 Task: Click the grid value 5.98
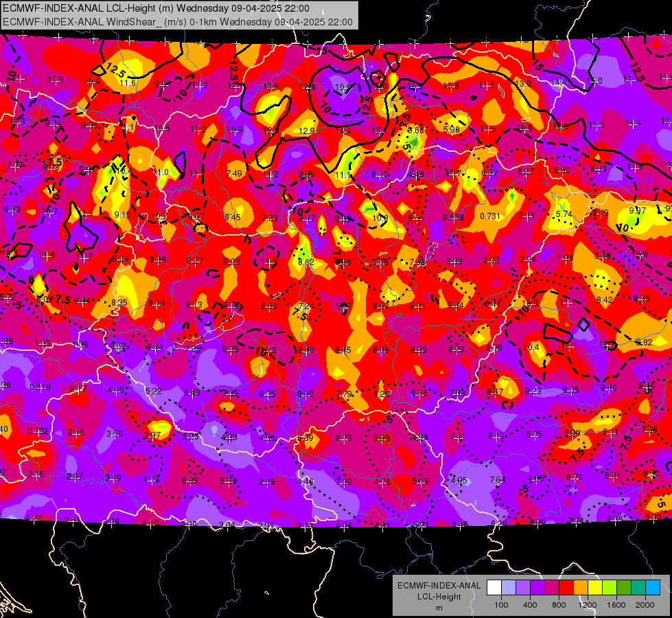[451, 130]
